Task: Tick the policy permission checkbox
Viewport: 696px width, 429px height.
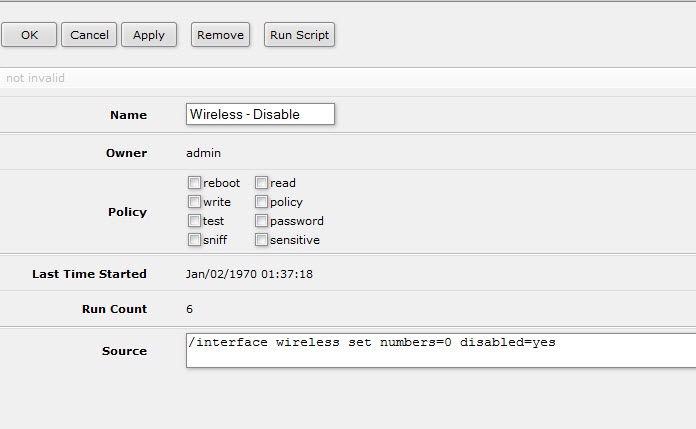Action: (x=261, y=202)
